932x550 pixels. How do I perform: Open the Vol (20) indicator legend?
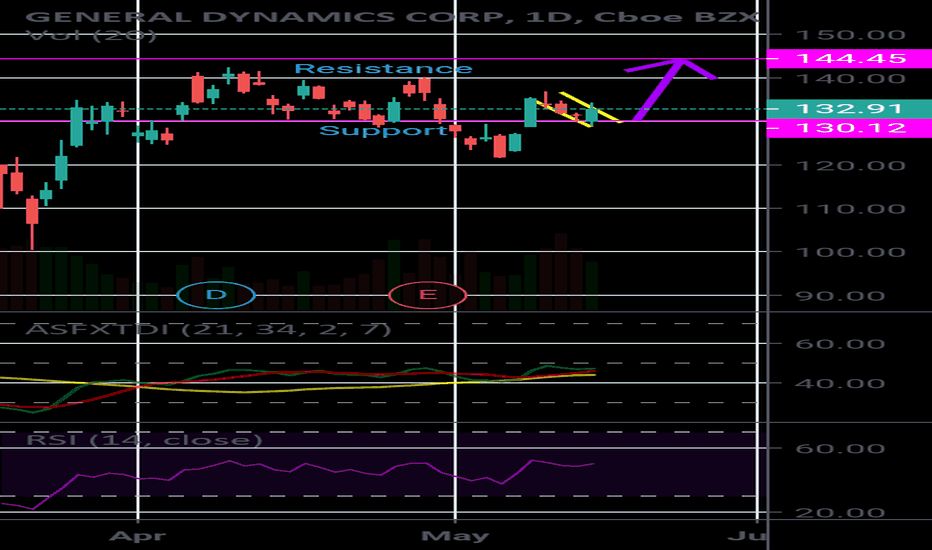click(x=92, y=36)
